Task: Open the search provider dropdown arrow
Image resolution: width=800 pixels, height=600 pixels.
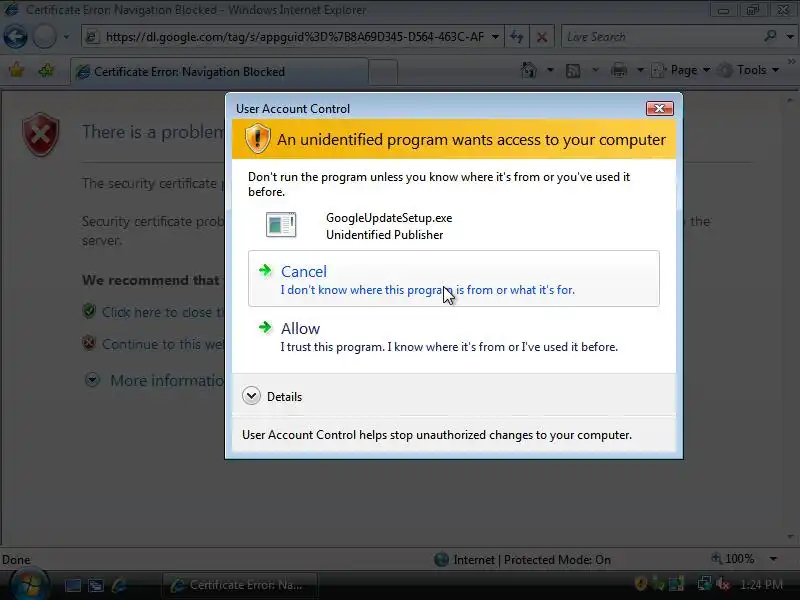Action: click(x=790, y=37)
